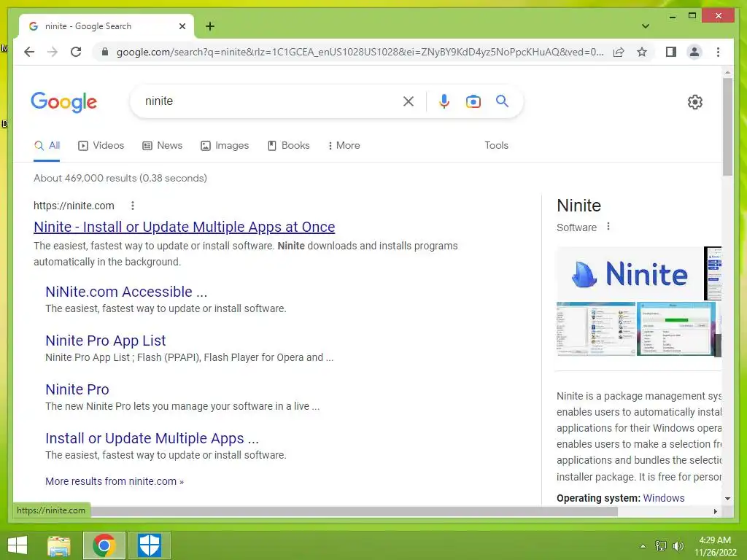This screenshot has width=747, height=560.
Task: Open File Explorer from the taskbar
Action: coord(59,545)
